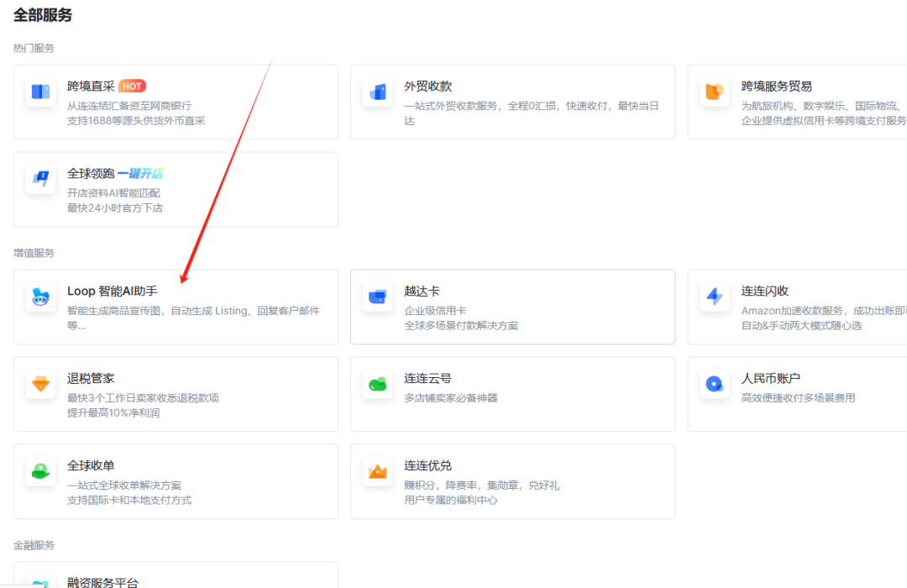Open the 越达卡 title link
Screen dimensions: 907x588
pyautogui.click(x=422, y=291)
